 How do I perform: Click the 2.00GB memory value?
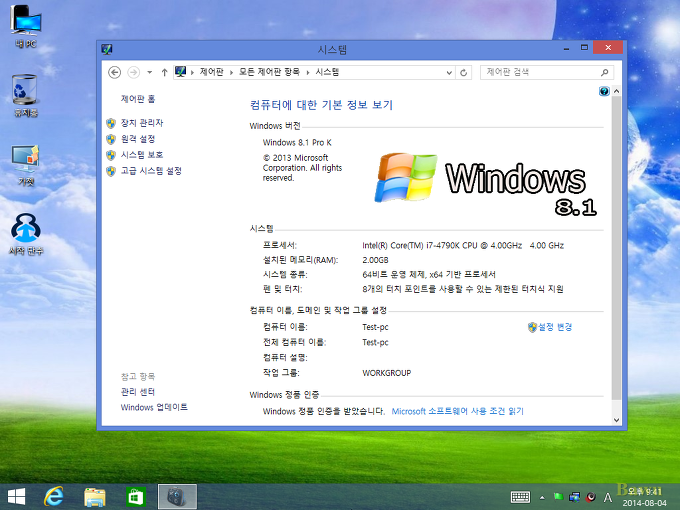click(x=375, y=260)
